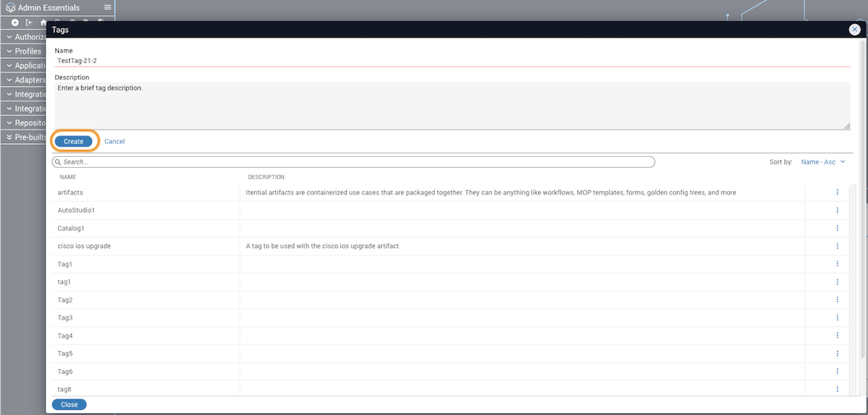Click the DESCRIPTION column header
868x415 pixels.
(266, 177)
